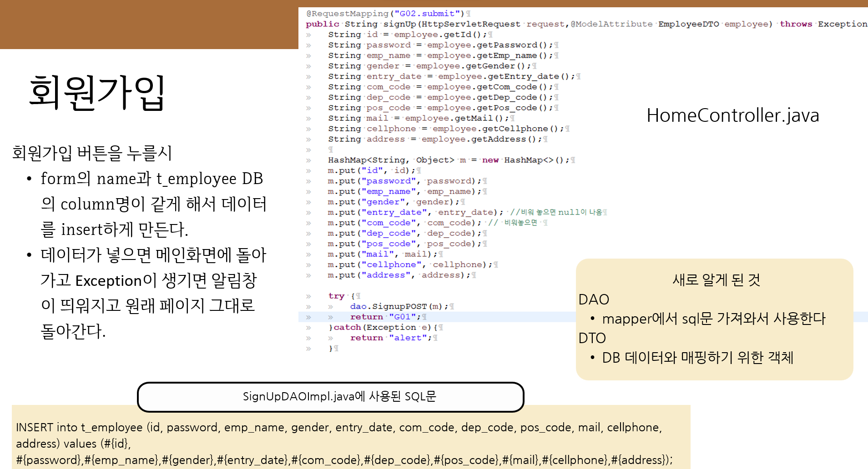This screenshot has height=469, width=868.
Task: Click the HashMap declaration code line
Action: 450,160
